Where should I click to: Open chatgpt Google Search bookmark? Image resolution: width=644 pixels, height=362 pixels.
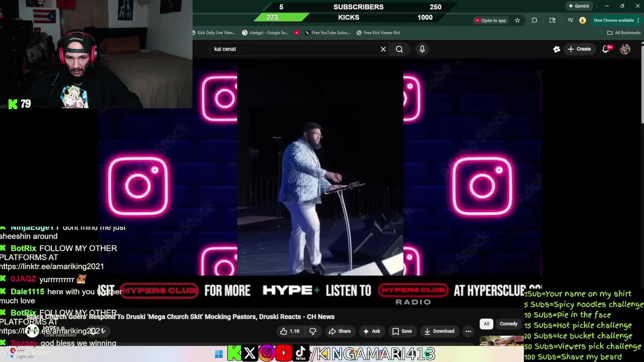265,33
